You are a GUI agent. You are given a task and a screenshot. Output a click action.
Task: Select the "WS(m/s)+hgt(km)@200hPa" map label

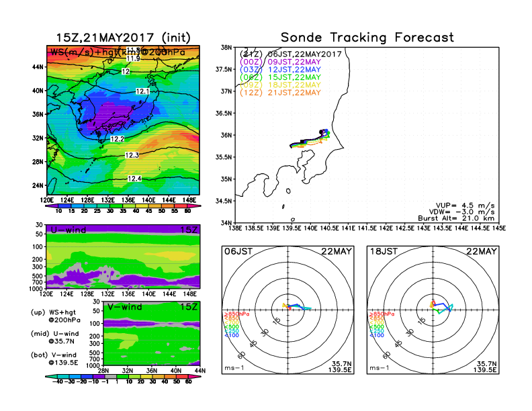tap(118, 52)
